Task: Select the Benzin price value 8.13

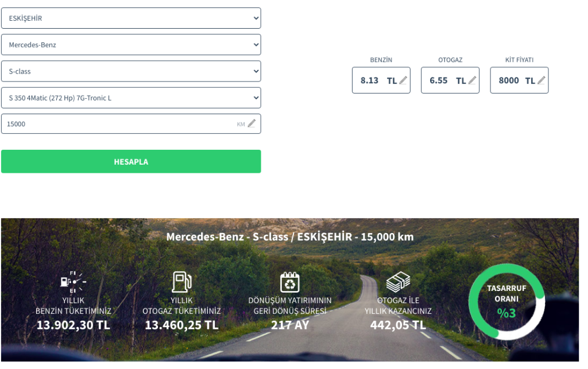Action: click(369, 80)
